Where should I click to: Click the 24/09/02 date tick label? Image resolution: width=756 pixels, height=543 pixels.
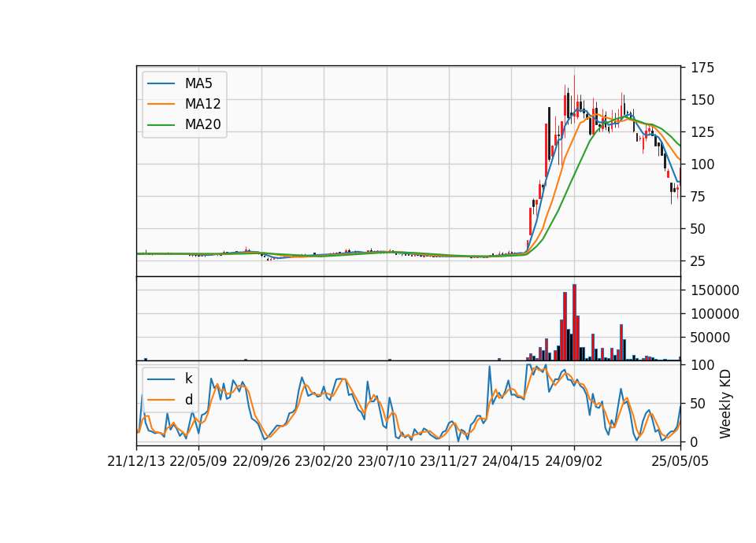click(574, 461)
